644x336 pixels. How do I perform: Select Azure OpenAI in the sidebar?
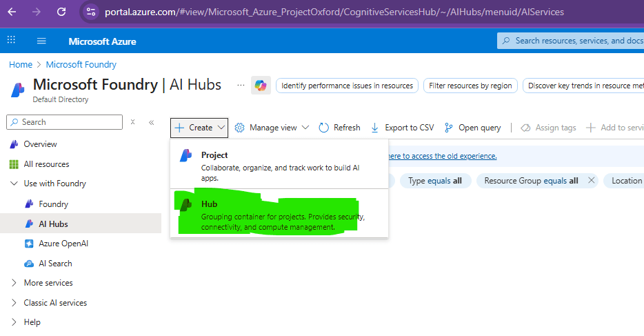point(63,244)
